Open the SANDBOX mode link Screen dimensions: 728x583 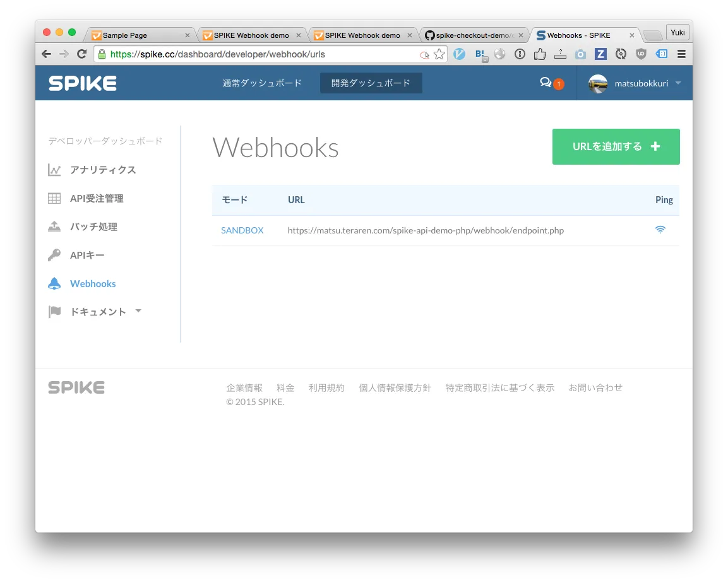pyautogui.click(x=242, y=230)
